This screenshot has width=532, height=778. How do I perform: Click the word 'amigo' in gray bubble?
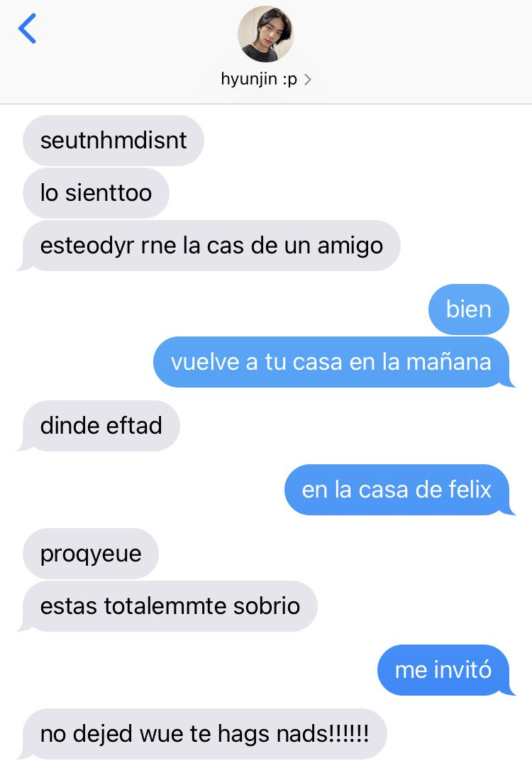pyautogui.click(x=350, y=246)
